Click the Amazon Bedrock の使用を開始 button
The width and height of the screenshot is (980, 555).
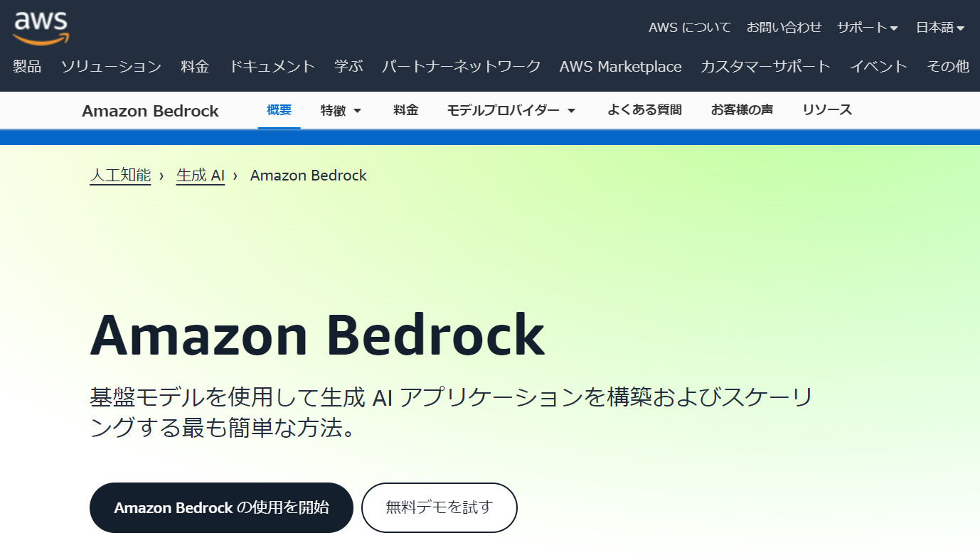tap(220, 507)
